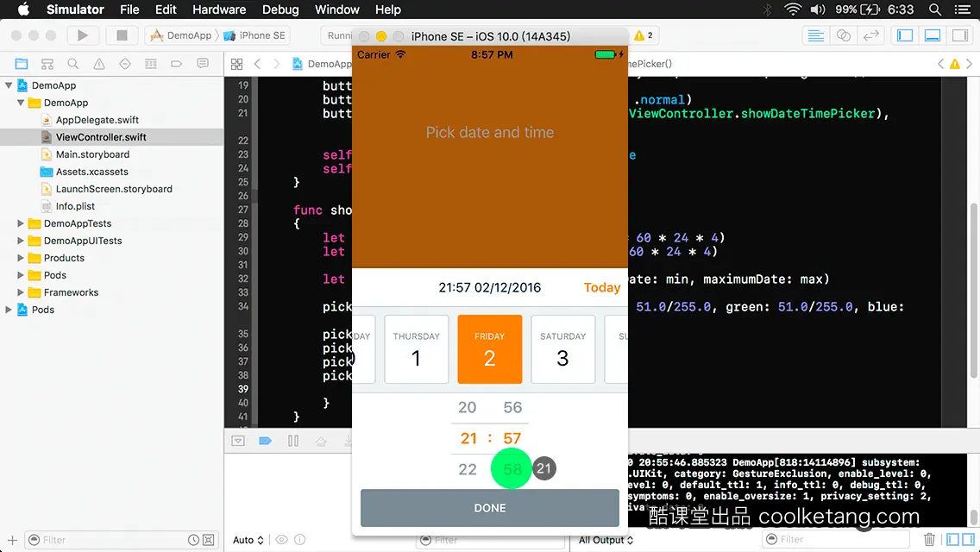Screen dimensions: 980x552
Task: Open the File menu
Action: click(x=129, y=9)
